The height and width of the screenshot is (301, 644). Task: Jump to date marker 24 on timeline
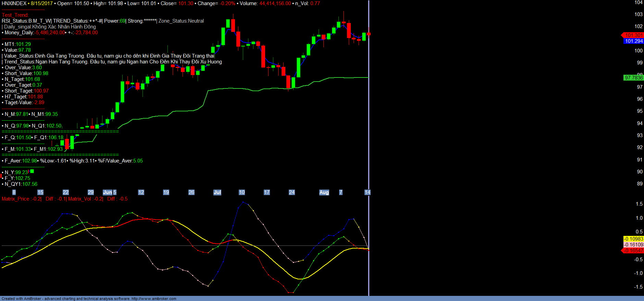click(292, 192)
